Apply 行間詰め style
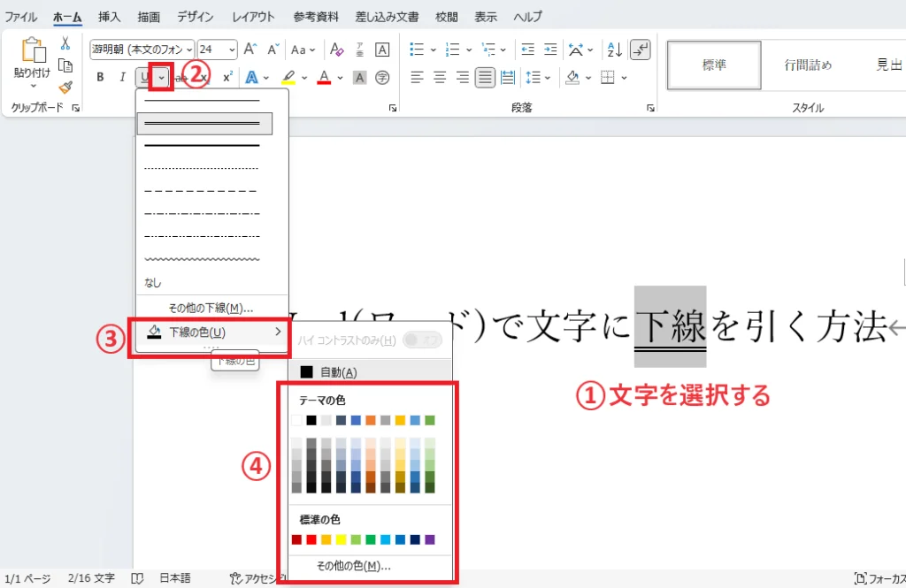The height and width of the screenshot is (588, 906). (x=808, y=65)
